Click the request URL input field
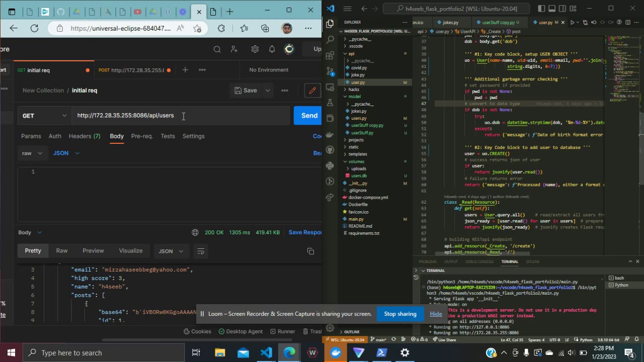 pos(181,116)
